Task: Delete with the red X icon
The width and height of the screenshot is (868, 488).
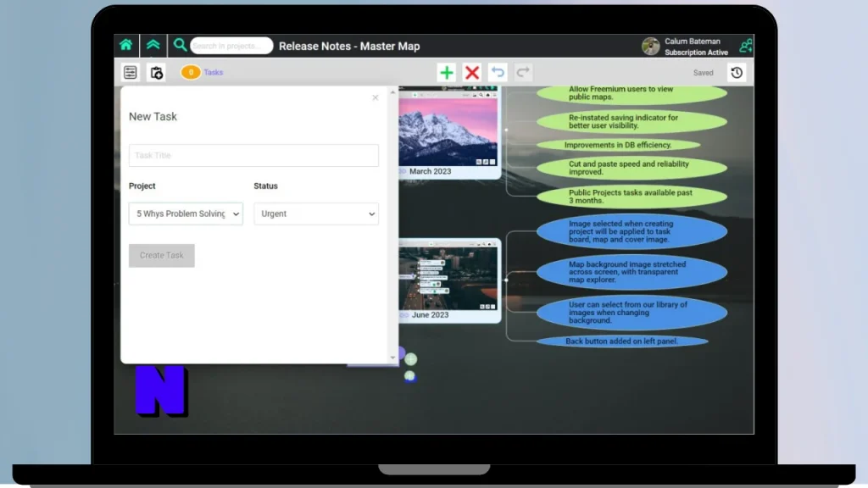Action: 471,73
